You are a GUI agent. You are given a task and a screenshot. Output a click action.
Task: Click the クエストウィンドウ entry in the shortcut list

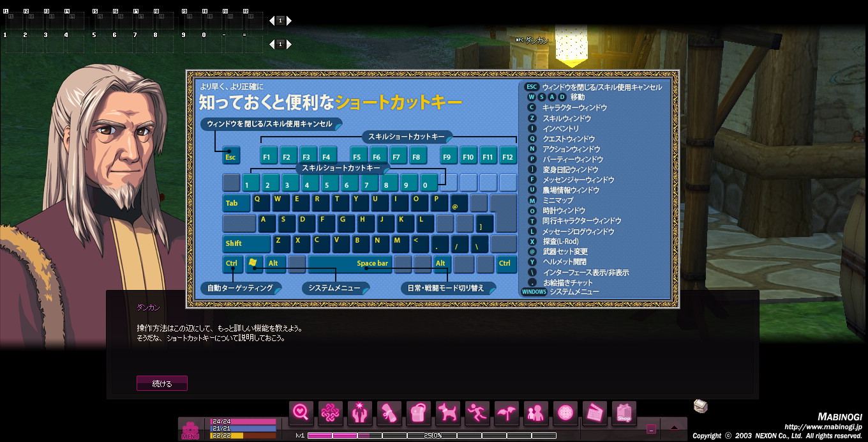(569, 139)
